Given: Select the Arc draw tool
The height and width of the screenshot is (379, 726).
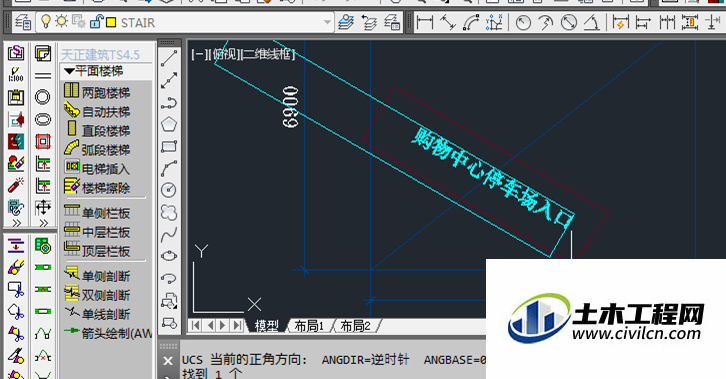Looking at the screenshot, I should tap(169, 168).
